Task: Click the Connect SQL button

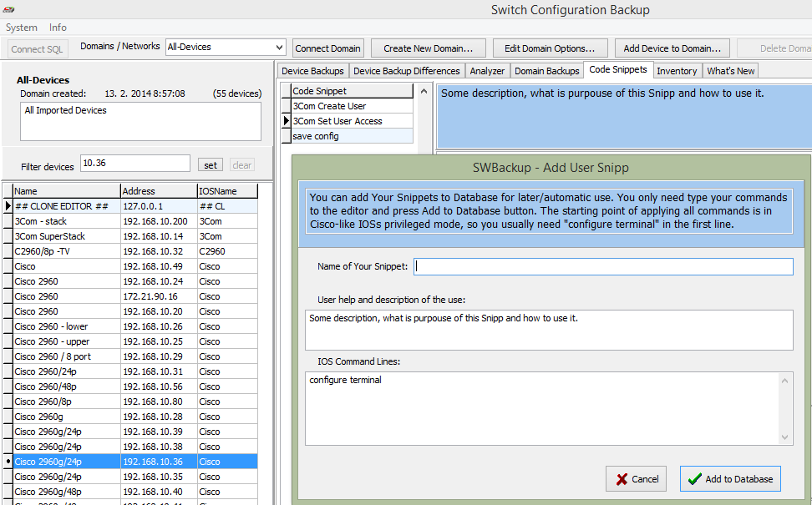Action: pyautogui.click(x=37, y=49)
